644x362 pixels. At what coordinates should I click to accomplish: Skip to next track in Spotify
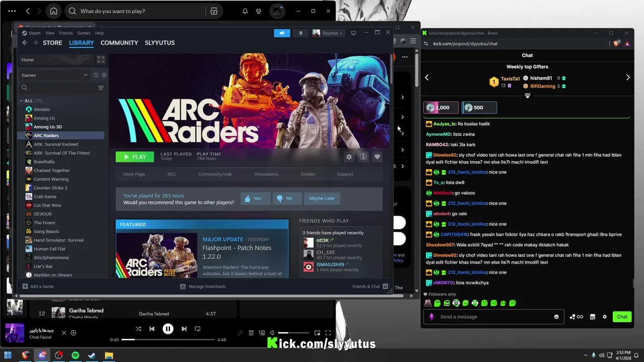184,329
